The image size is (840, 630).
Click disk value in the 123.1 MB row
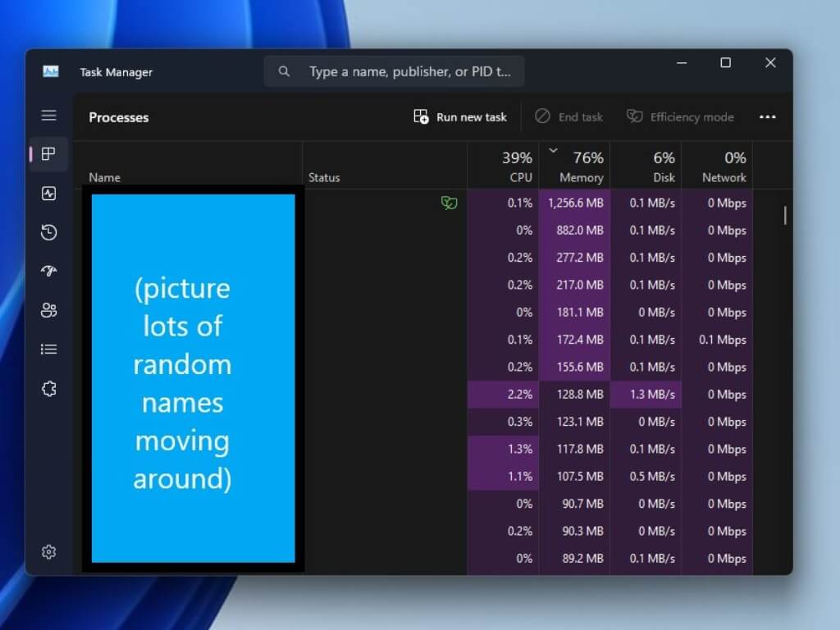click(x=657, y=422)
